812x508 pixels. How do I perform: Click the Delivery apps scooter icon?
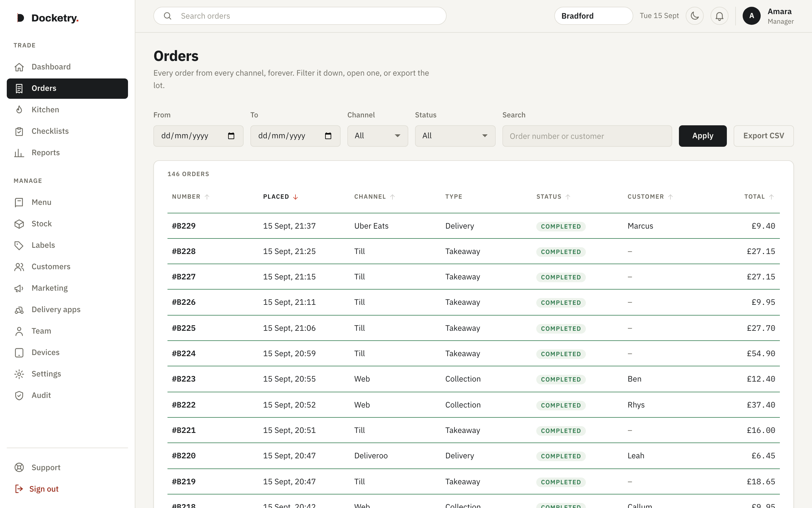(19, 310)
